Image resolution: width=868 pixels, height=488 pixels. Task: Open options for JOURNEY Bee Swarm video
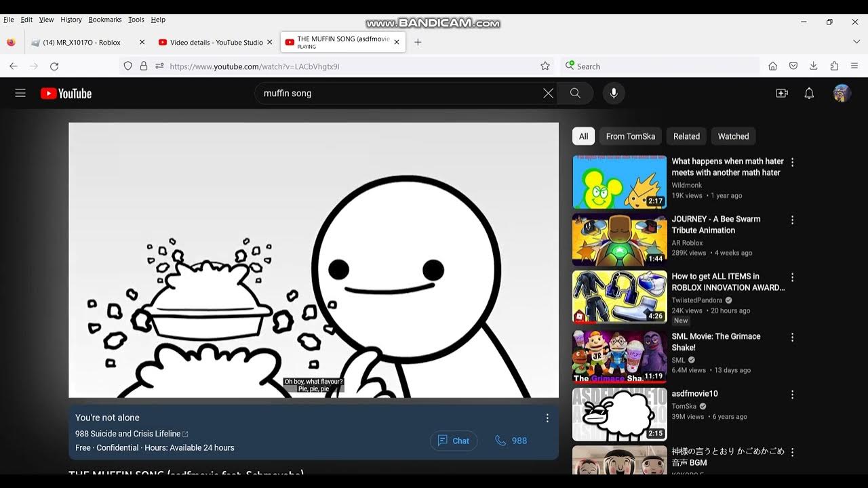coord(792,220)
